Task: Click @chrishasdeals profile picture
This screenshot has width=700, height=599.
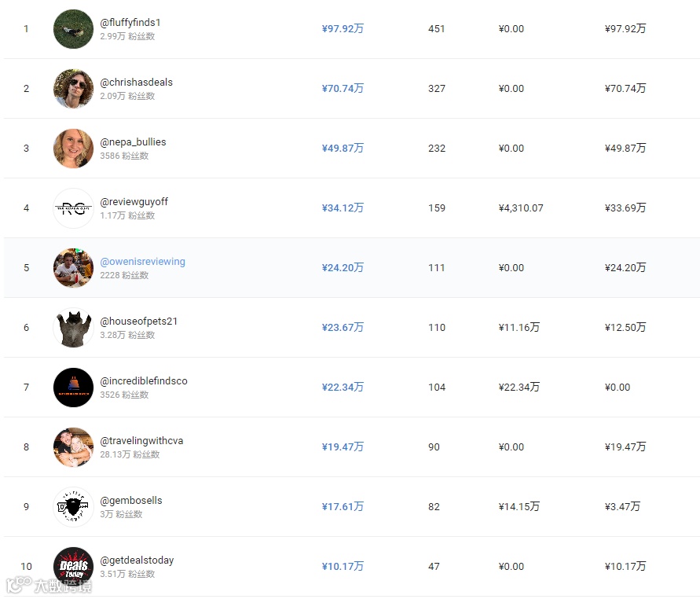Action: pyautogui.click(x=73, y=89)
